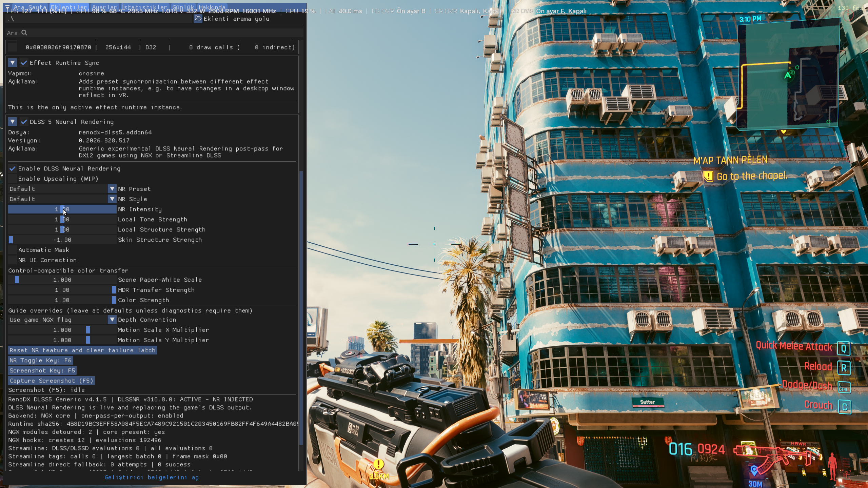Collapse the DLSS 5 Neural Rendering section
This screenshot has width=868, height=488.
[13, 122]
